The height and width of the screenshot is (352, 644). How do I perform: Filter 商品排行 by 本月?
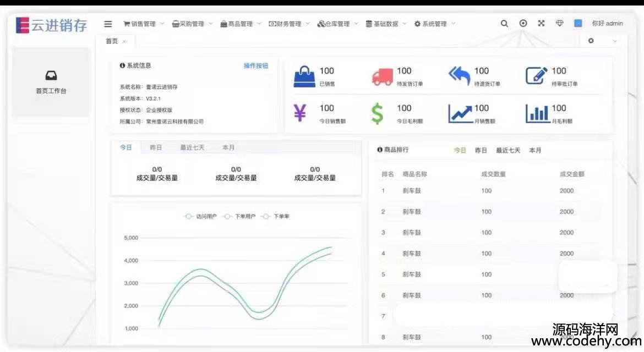pyautogui.click(x=535, y=150)
